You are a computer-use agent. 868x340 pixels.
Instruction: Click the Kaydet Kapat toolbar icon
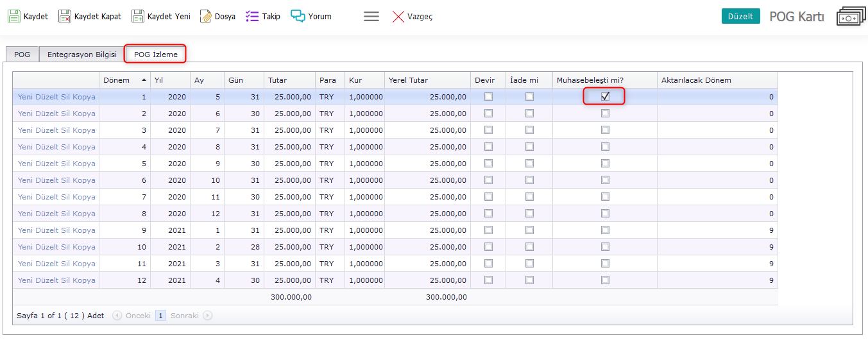(x=65, y=16)
